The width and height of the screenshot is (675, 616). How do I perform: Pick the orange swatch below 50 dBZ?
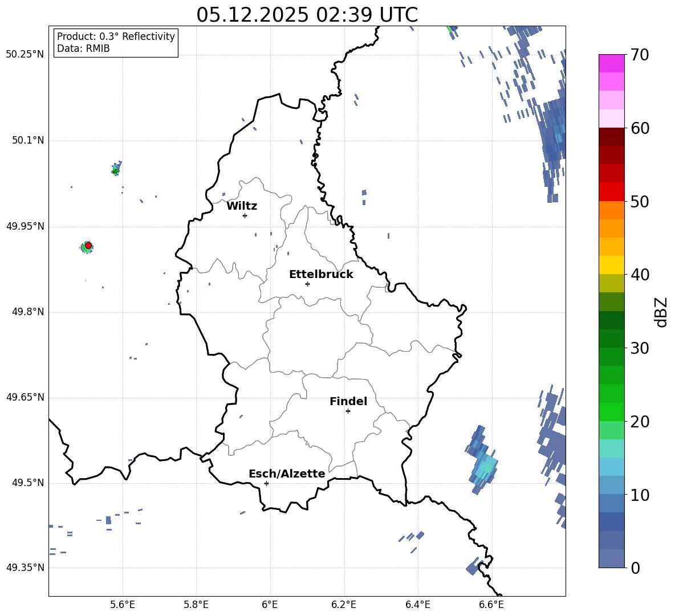(x=611, y=210)
